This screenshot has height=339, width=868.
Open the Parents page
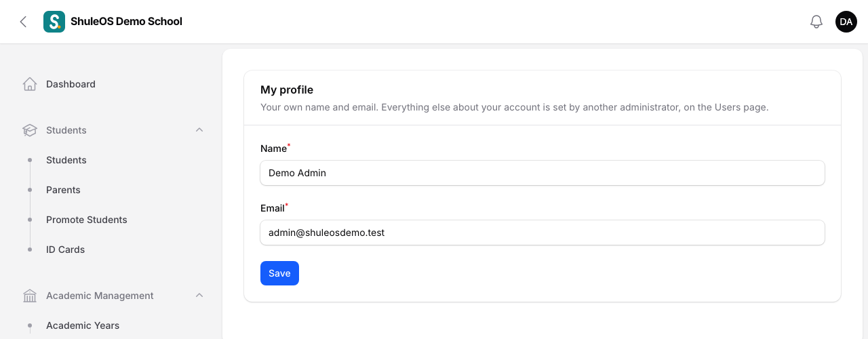point(63,190)
